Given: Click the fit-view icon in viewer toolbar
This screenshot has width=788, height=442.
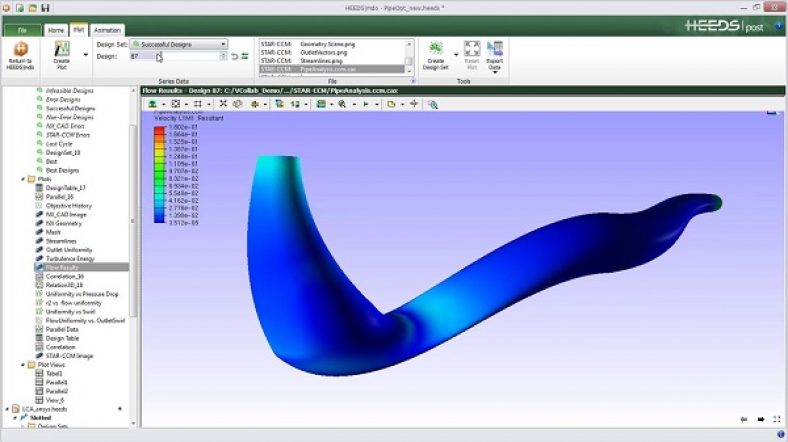Looking at the screenshot, I should 175,104.
